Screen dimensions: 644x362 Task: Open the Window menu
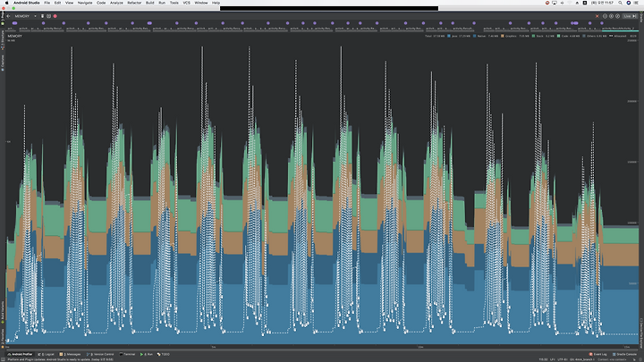pos(201,3)
